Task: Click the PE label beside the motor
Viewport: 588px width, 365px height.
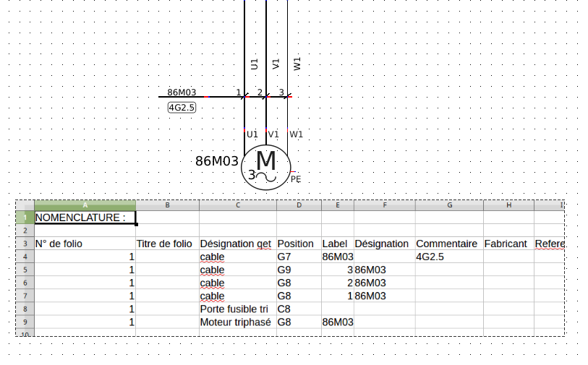Action: click(295, 179)
